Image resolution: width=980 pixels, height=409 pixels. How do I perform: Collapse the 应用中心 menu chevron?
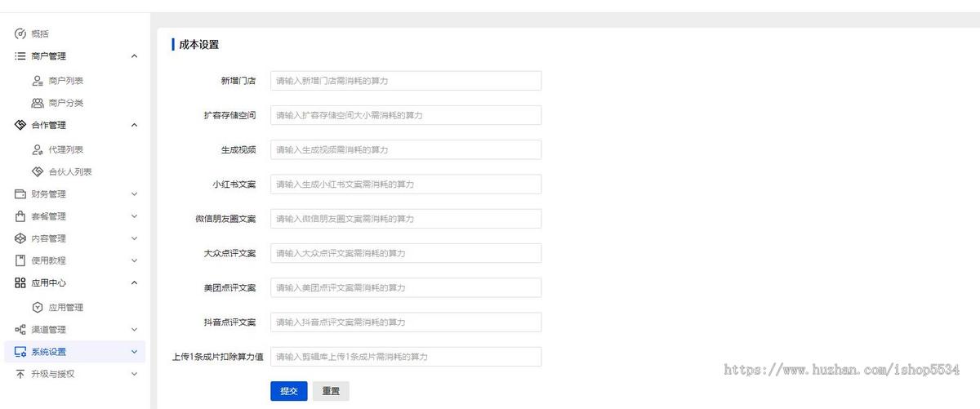point(134,282)
